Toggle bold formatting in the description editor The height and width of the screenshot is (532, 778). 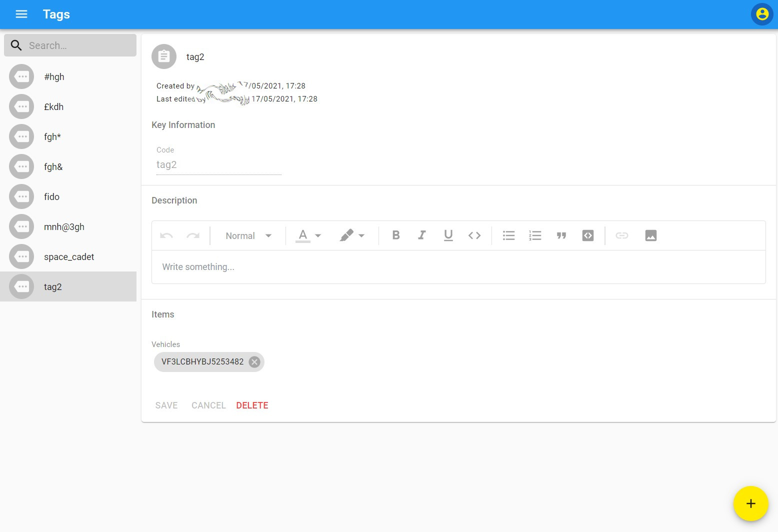tap(395, 235)
